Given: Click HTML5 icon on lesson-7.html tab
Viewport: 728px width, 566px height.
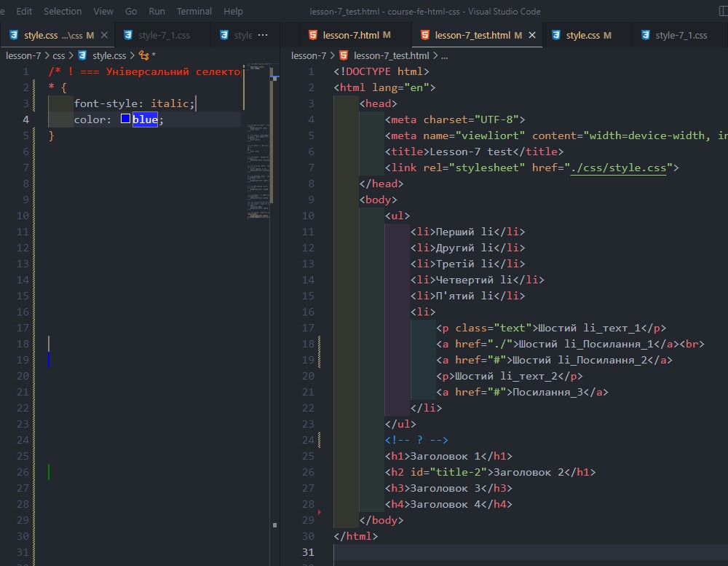Looking at the screenshot, I should click(x=313, y=35).
